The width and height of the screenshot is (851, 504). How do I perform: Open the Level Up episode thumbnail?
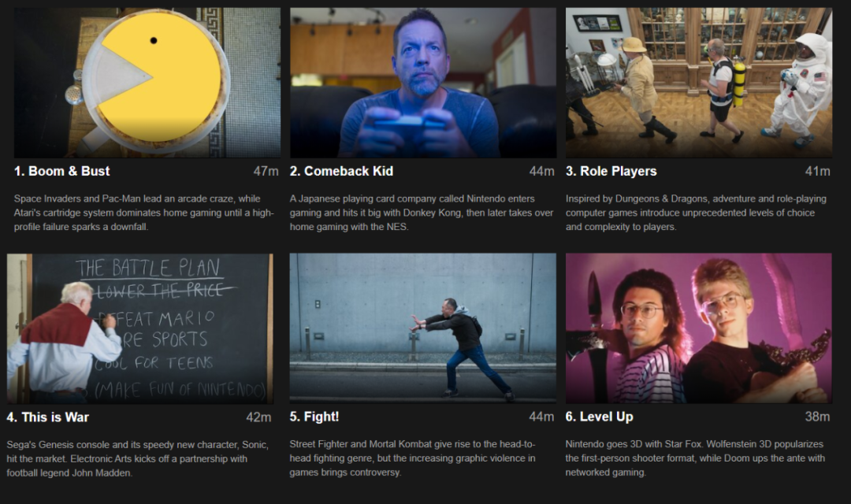pyautogui.click(x=698, y=328)
